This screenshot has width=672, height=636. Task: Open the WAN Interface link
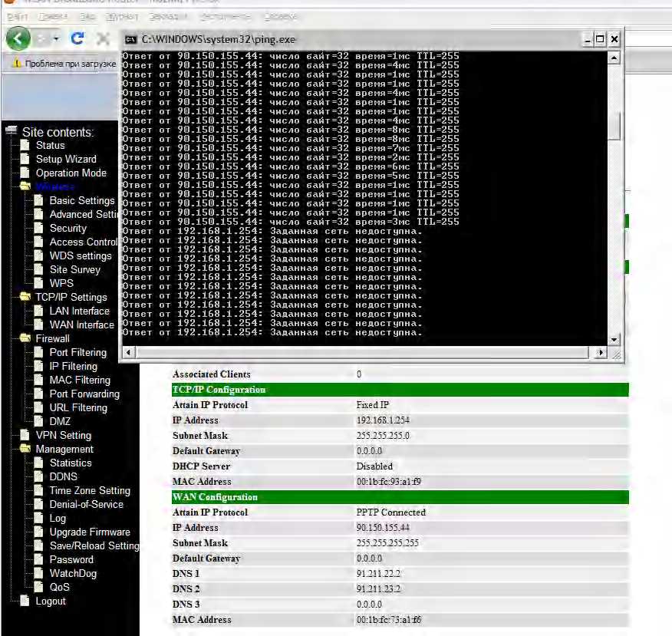click(x=81, y=325)
